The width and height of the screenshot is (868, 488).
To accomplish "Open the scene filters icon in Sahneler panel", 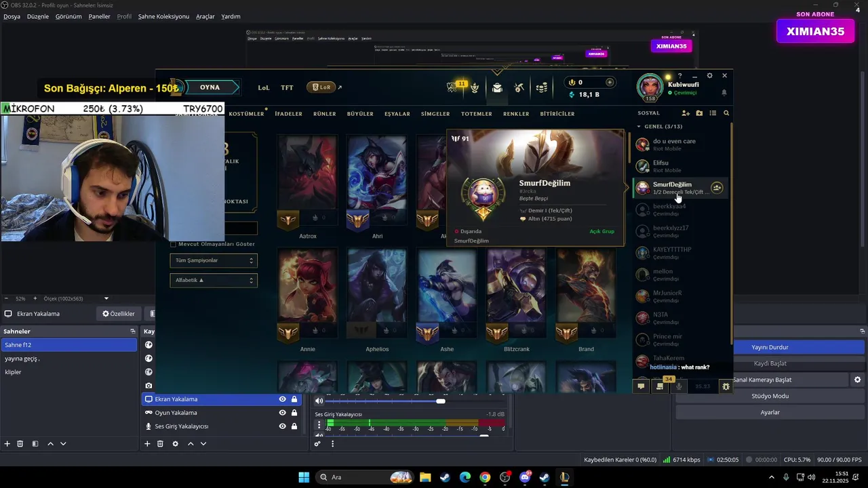I will pos(35,444).
